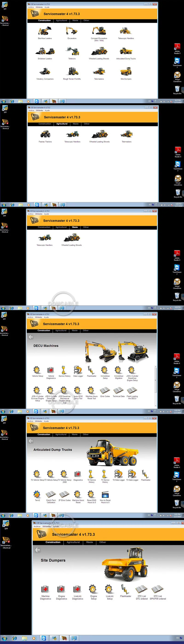The height and width of the screenshot is (644, 184).
Task: Go back from Articulated Dump Trucks screen
Action: (31, 441)
